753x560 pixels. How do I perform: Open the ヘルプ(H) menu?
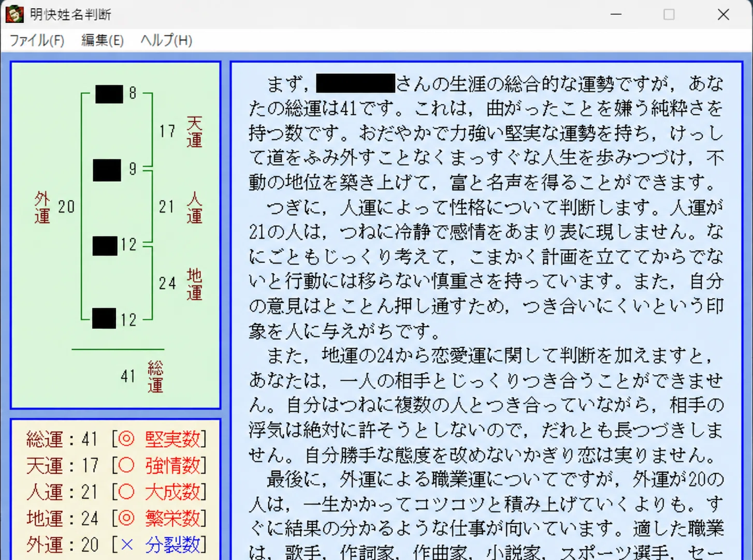pyautogui.click(x=166, y=40)
